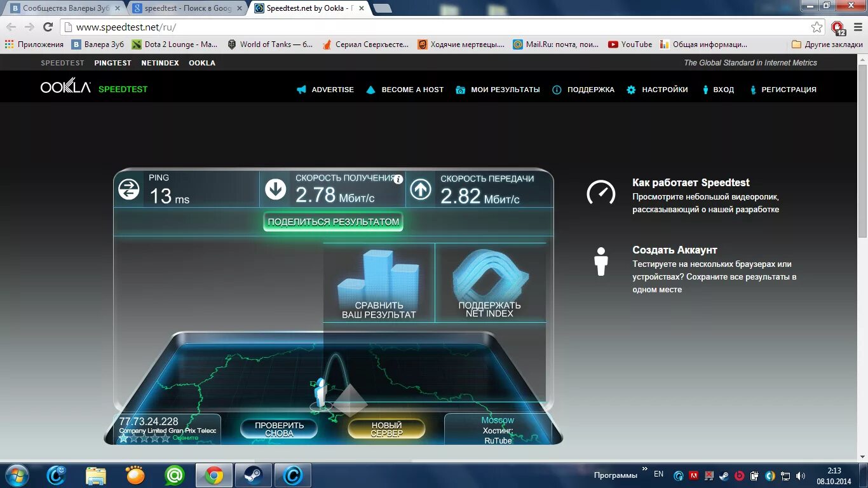Open the Windows Start menu
Image resolution: width=868 pixels, height=488 pixels.
pos(17,475)
